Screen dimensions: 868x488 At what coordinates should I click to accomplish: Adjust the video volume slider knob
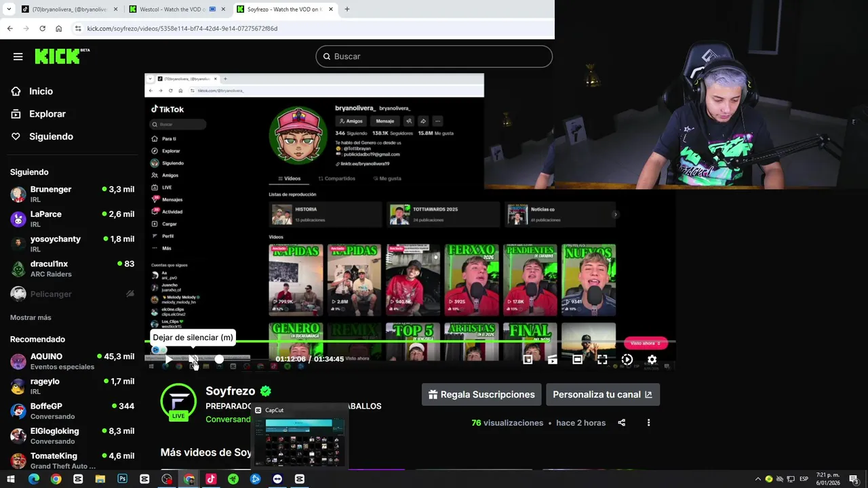(x=219, y=360)
